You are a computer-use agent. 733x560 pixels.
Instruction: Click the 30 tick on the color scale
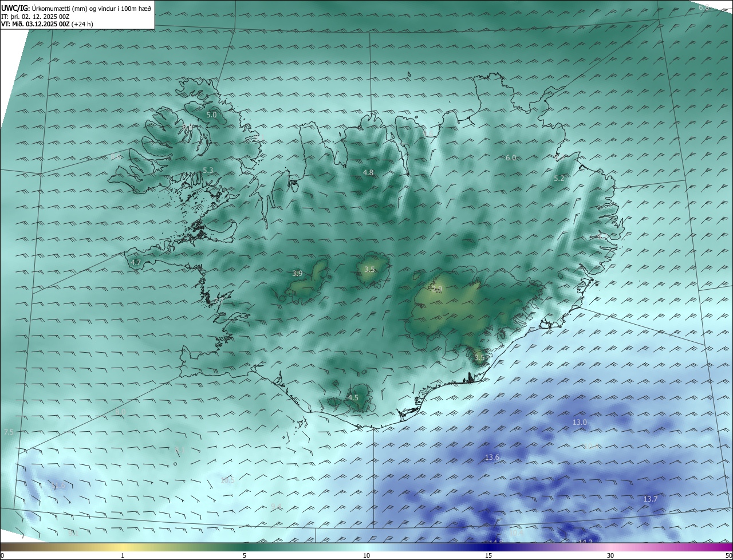(610, 555)
